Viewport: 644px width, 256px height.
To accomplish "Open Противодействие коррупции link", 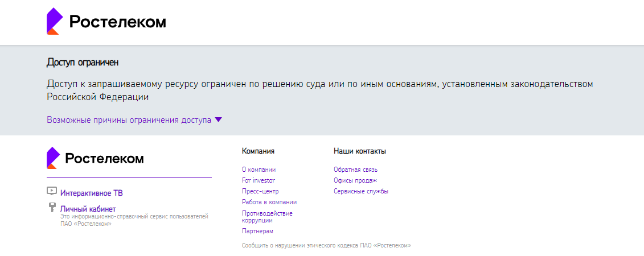I will coord(267,217).
